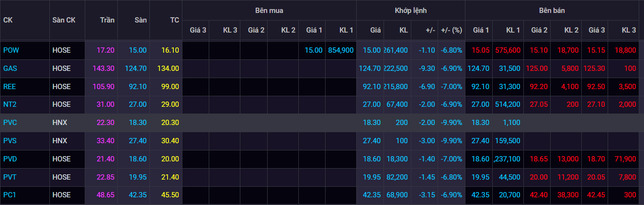Click the +/- (%) column header

click(452, 30)
